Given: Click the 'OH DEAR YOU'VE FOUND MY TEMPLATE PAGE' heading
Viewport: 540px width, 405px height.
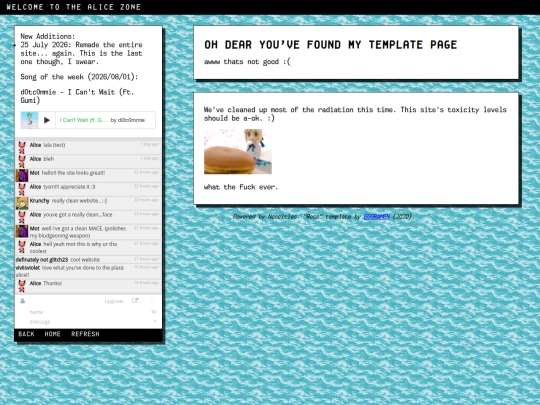Looking at the screenshot, I should 331,45.
